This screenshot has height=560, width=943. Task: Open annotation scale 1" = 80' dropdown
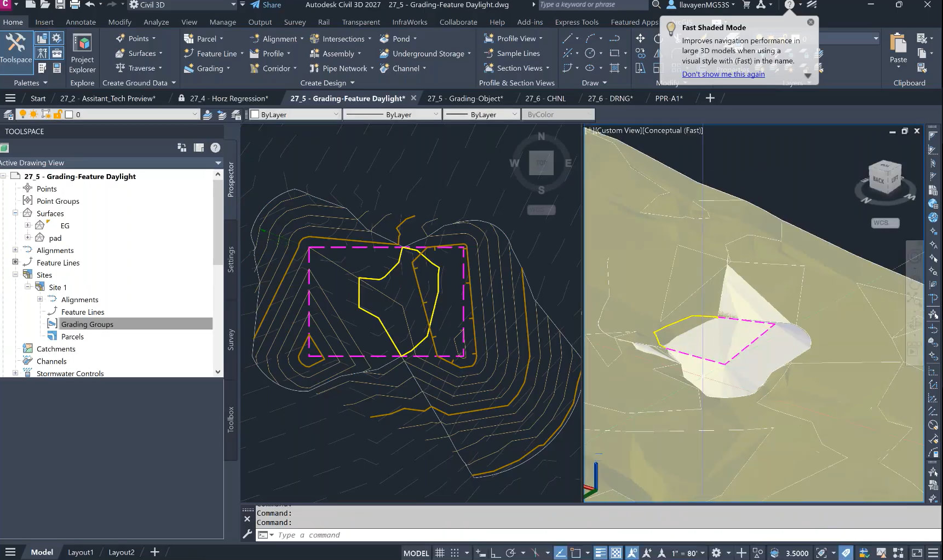coord(689,553)
